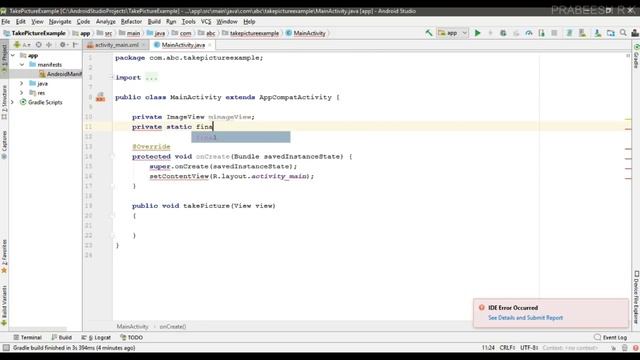Screen dimensions: 640x360
Task: Run the app with green play button
Action: [478, 33]
